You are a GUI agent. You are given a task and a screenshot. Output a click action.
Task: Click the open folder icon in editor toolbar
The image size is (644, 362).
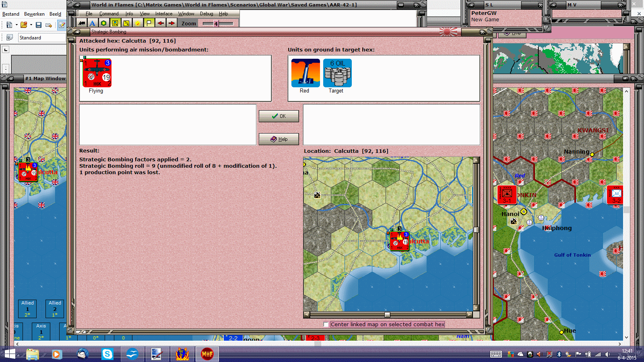pos(24,25)
